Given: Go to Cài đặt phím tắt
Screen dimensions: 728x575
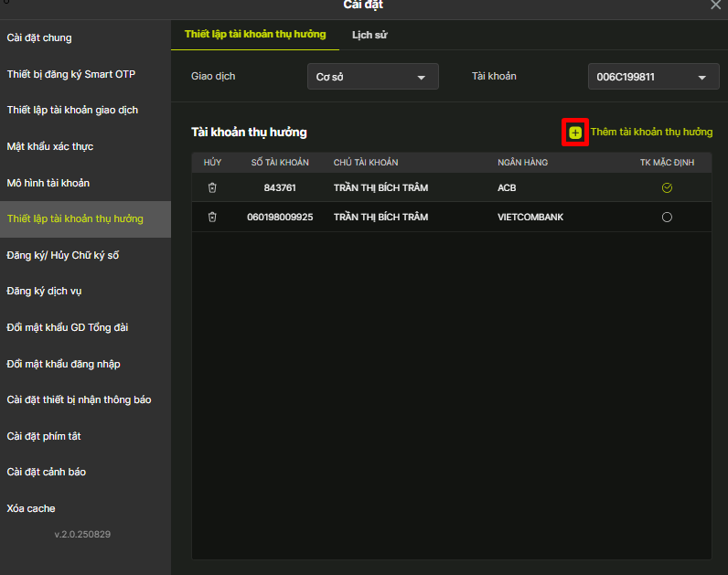Looking at the screenshot, I should click(44, 436).
